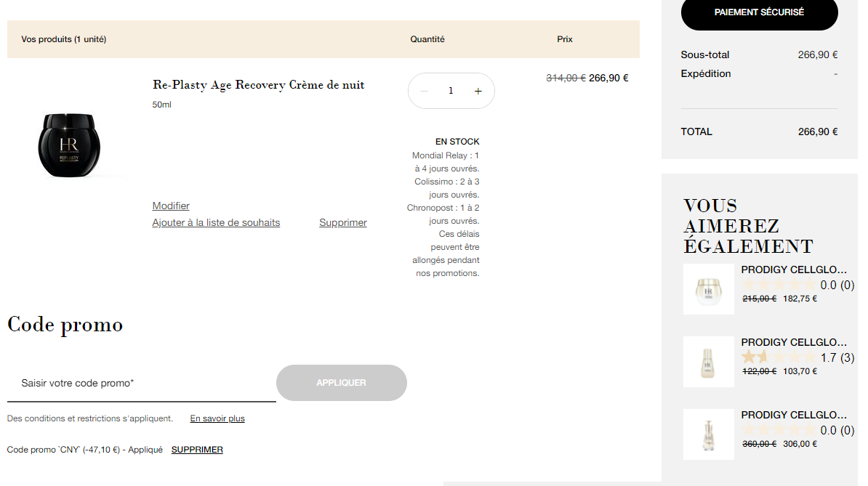Viewport: 868px width, 486px height.
Task: Decrease quantity with the minus button
Action: click(x=424, y=92)
